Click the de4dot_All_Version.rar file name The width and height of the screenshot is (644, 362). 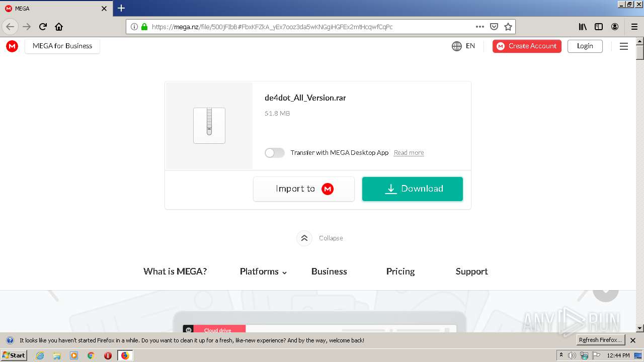pyautogui.click(x=305, y=98)
